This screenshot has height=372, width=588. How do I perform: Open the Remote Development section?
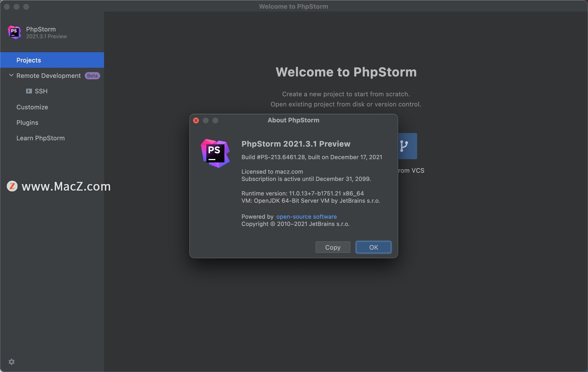48,76
